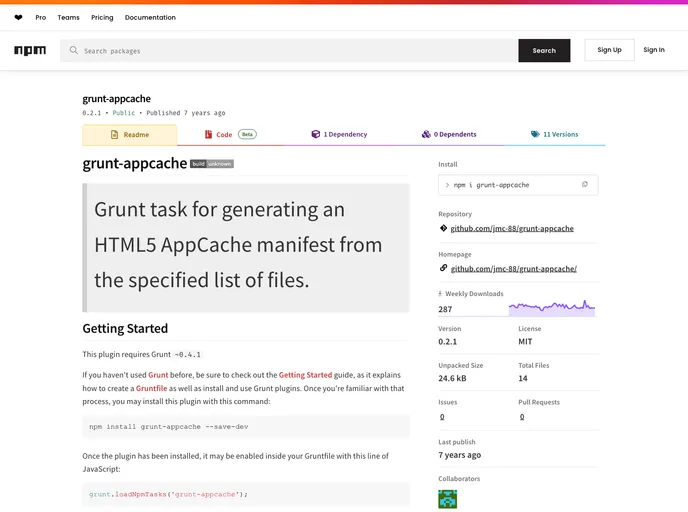Image resolution: width=688 pixels, height=512 pixels.
Task: Open the Pull Requests count link
Action: click(522, 416)
